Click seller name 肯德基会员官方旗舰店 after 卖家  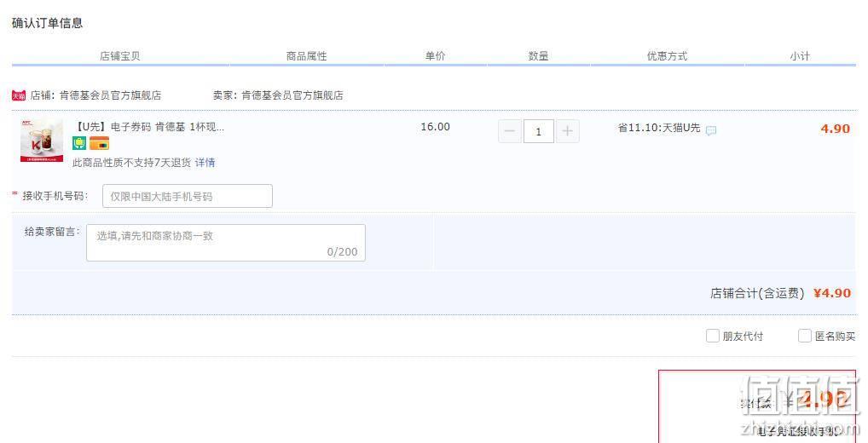(x=292, y=95)
